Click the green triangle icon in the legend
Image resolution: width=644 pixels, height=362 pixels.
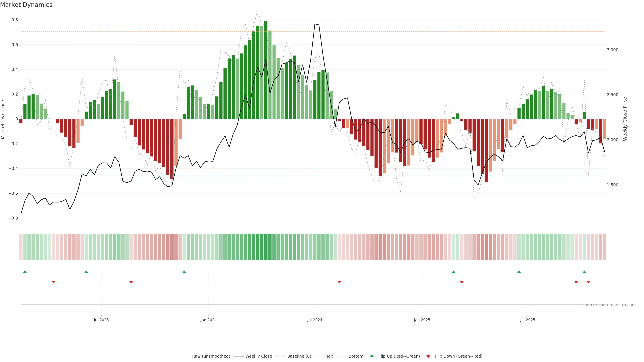coord(372,356)
